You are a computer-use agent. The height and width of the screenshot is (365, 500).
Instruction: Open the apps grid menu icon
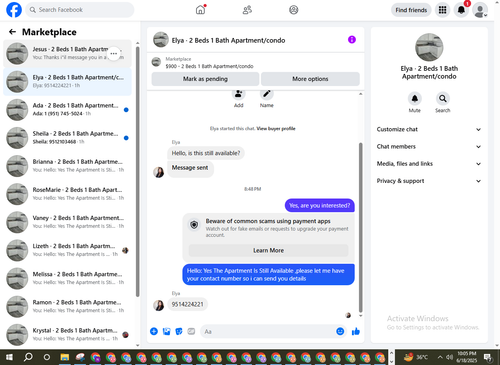click(442, 10)
